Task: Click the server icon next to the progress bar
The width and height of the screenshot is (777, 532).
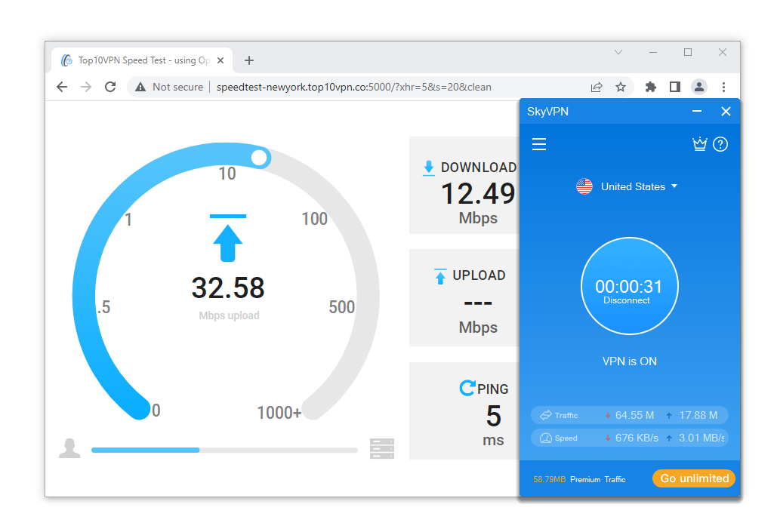Action: pos(382,447)
